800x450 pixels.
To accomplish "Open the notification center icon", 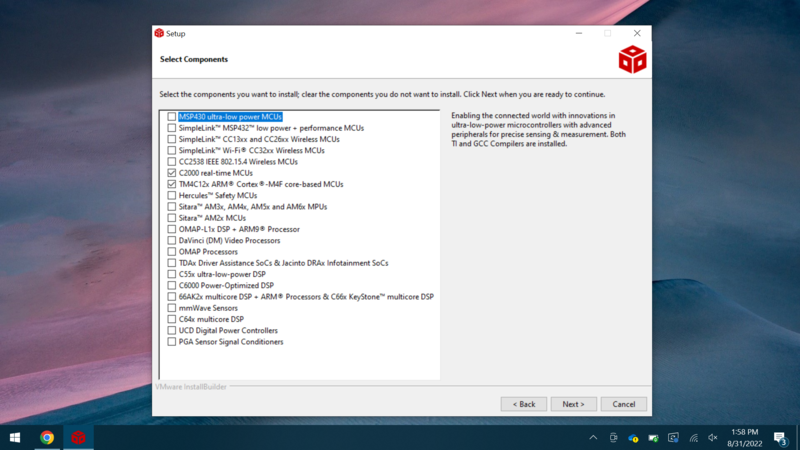I will (x=779, y=438).
